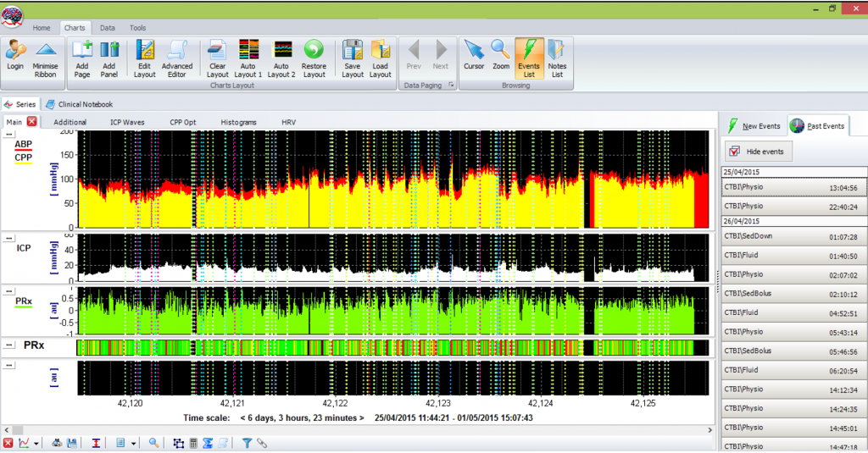Click Restore Layout icon
This screenshot has width=868, height=453.
tap(314, 58)
